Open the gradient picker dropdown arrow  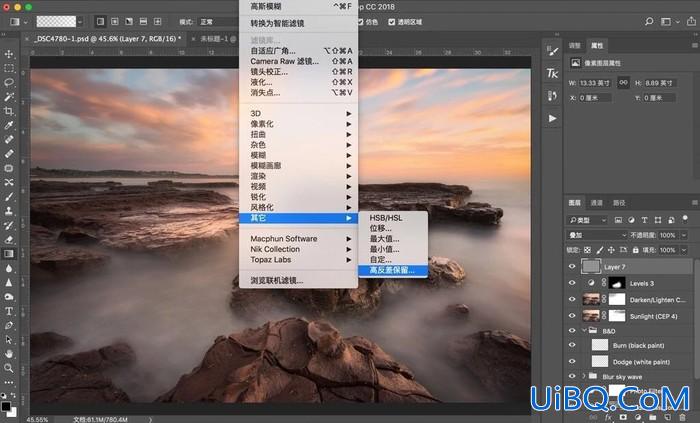click(x=80, y=21)
